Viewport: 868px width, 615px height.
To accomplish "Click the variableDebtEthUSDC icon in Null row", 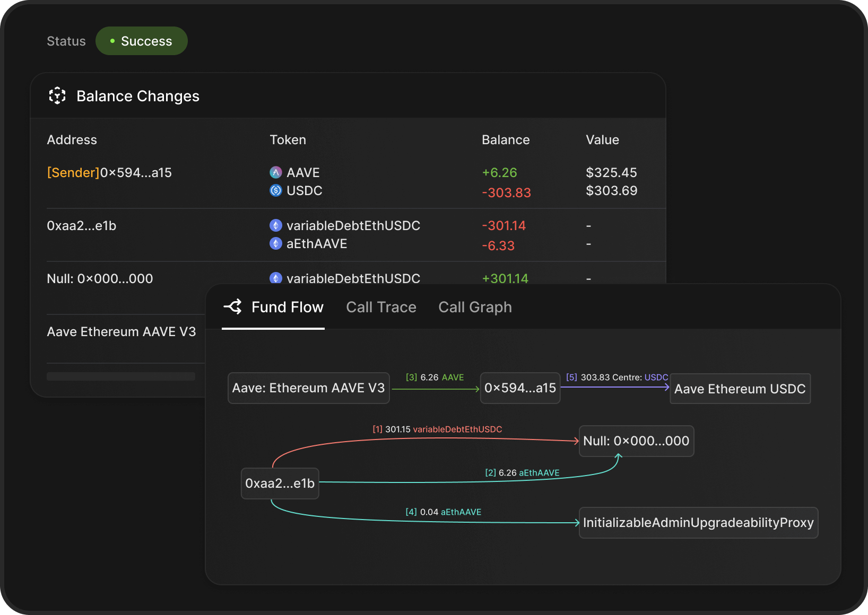I will pyautogui.click(x=276, y=278).
